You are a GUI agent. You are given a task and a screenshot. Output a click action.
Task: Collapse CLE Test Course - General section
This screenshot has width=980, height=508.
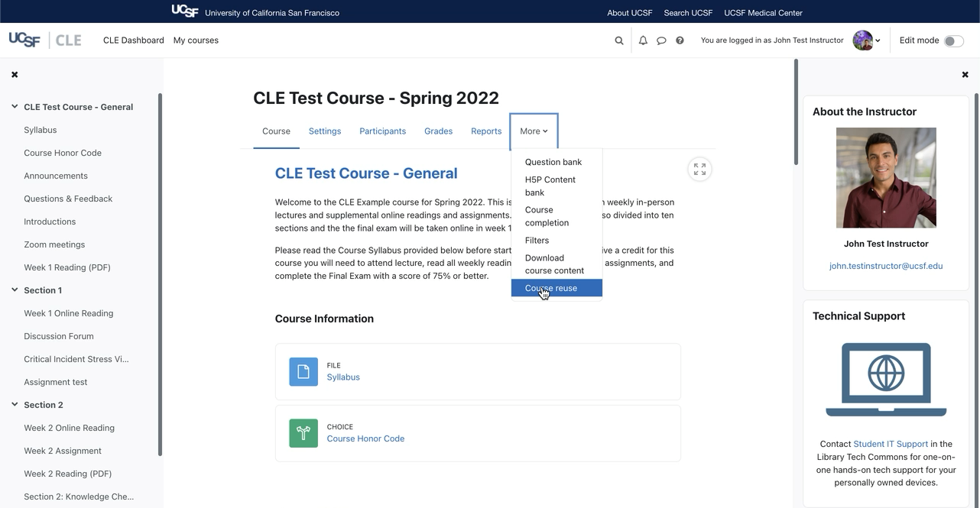tap(15, 107)
